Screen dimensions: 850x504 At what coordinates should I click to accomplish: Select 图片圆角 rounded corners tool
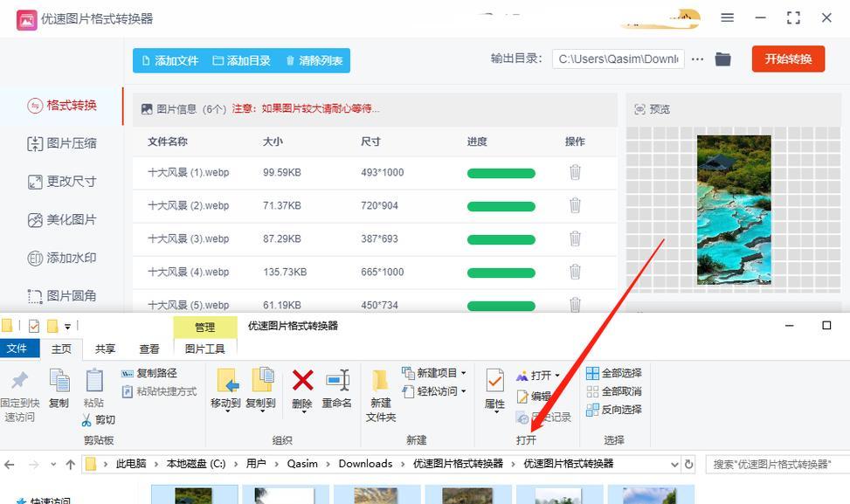[x=62, y=296]
